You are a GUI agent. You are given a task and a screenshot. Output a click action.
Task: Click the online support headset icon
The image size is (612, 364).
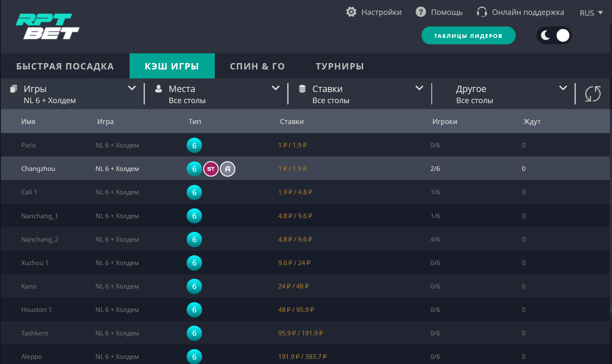482,12
